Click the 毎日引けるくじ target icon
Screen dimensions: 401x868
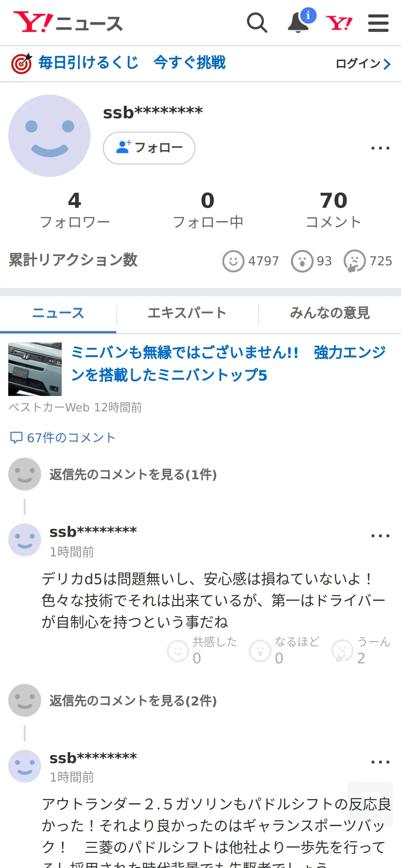[22, 63]
